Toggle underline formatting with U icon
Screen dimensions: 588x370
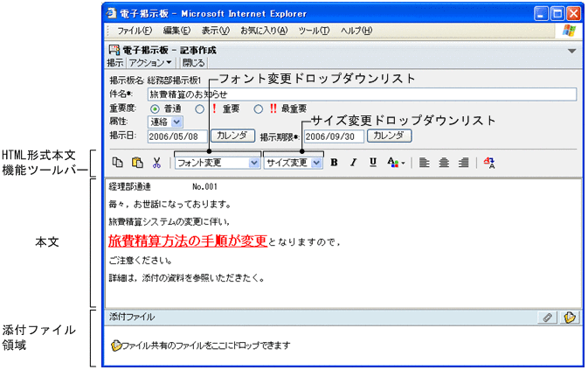point(373,163)
